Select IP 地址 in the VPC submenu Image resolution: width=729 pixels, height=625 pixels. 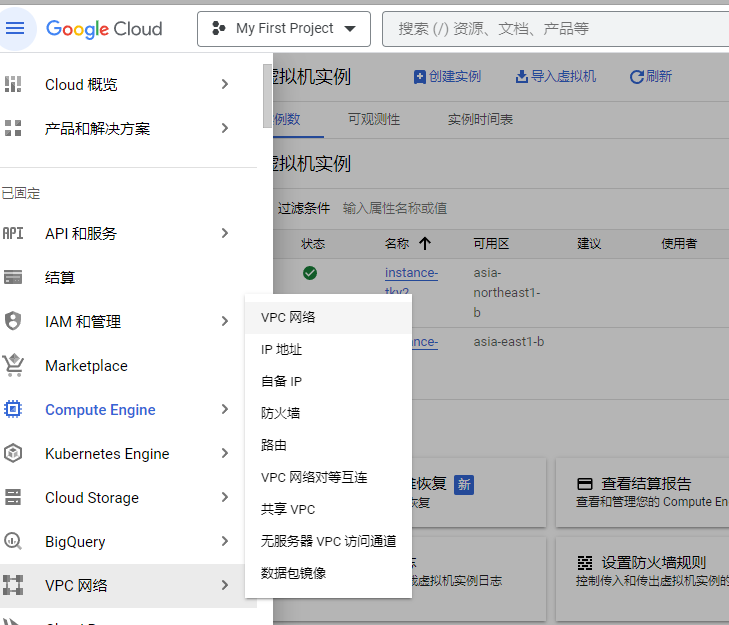[x=282, y=349]
